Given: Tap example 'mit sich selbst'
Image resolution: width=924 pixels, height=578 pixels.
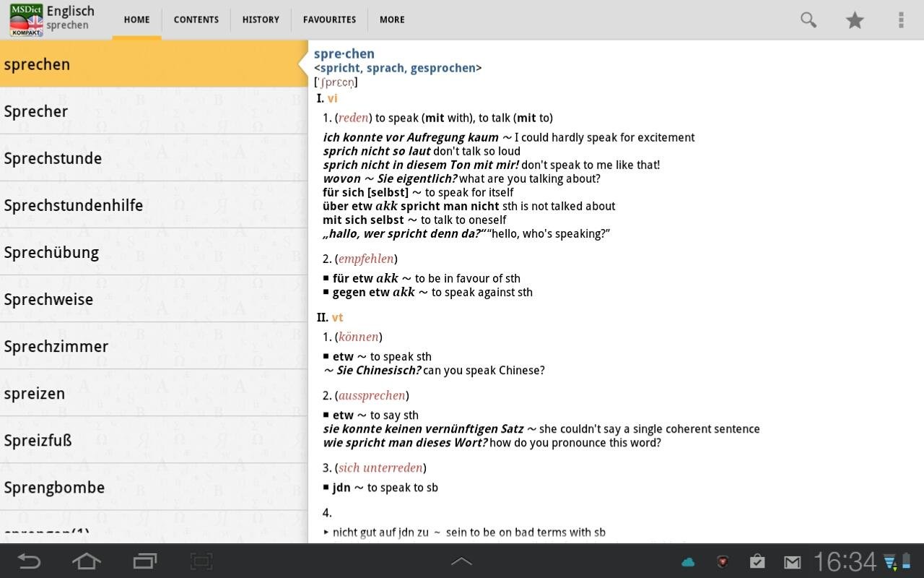Looking at the screenshot, I should pyautogui.click(x=363, y=220).
